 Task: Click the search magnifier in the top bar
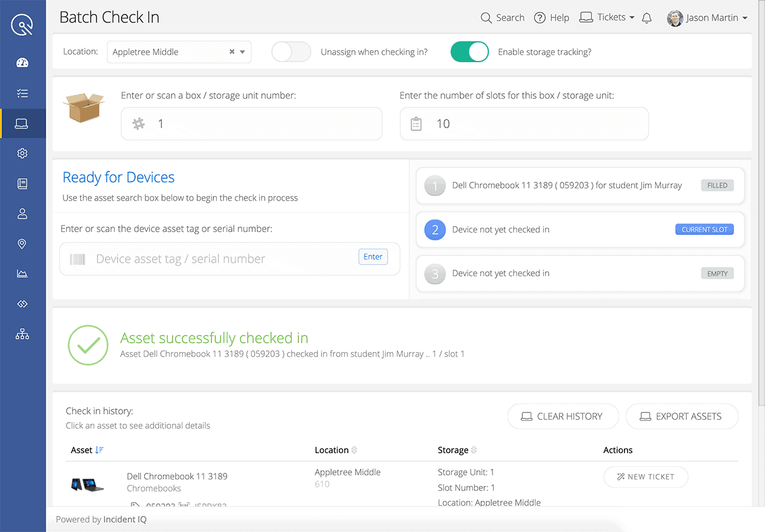click(x=485, y=17)
